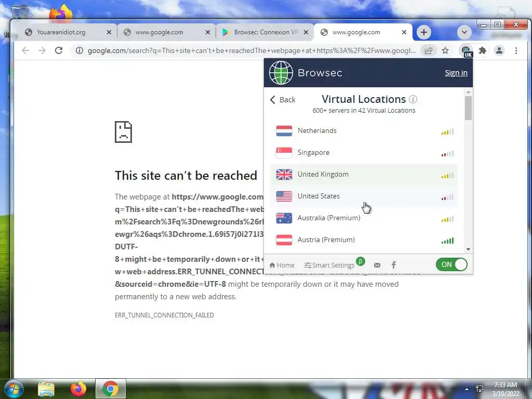The height and width of the screenshot is (399, 532).
Task: Open Chrome three-dot menu
Action: [x=516, y=50]
